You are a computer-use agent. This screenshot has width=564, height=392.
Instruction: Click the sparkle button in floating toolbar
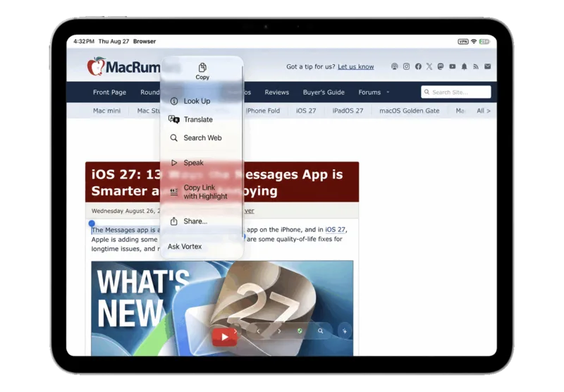345,331
